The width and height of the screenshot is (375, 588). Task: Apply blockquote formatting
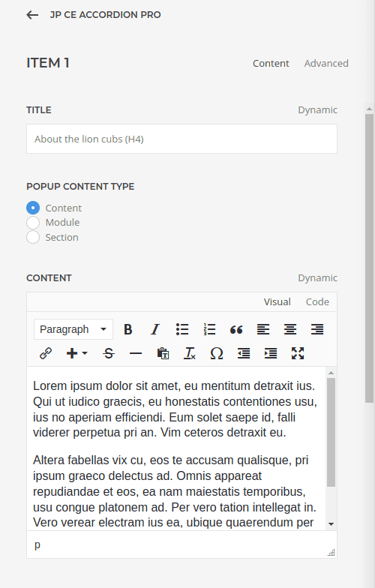[236, 329]
